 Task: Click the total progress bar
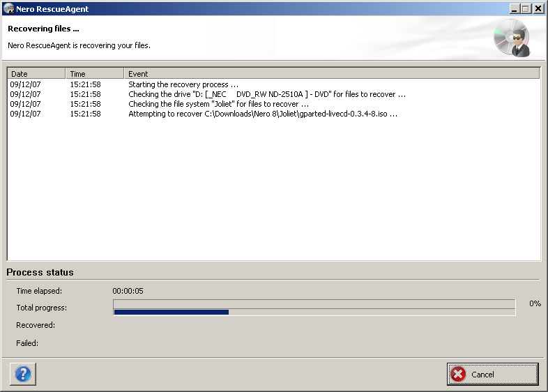click(x=314, y=308)
